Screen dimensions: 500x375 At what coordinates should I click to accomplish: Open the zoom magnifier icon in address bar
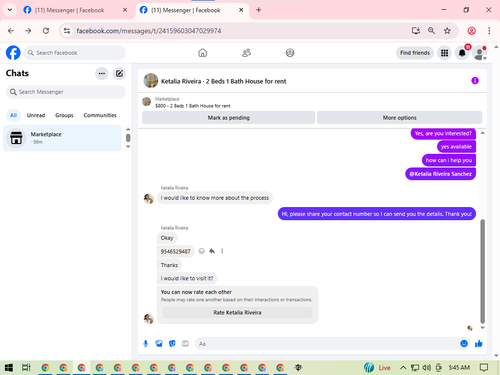click(x=431, y=31)
